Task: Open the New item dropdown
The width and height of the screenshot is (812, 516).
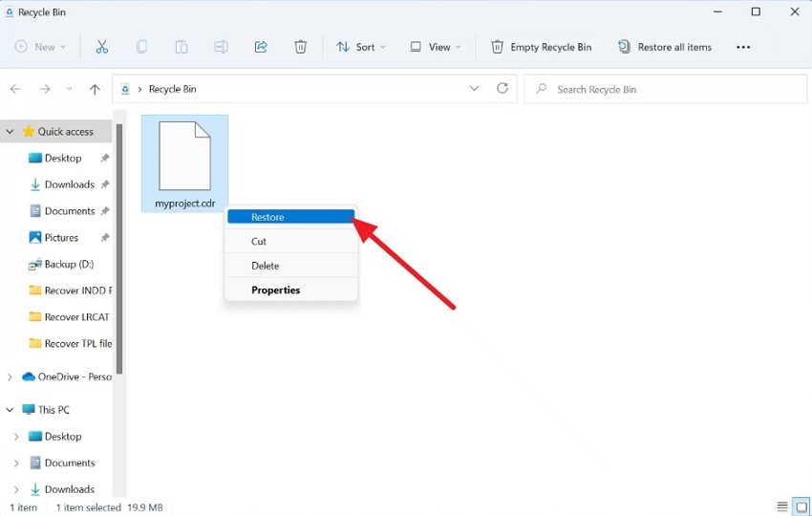Action: click(40, 47)
